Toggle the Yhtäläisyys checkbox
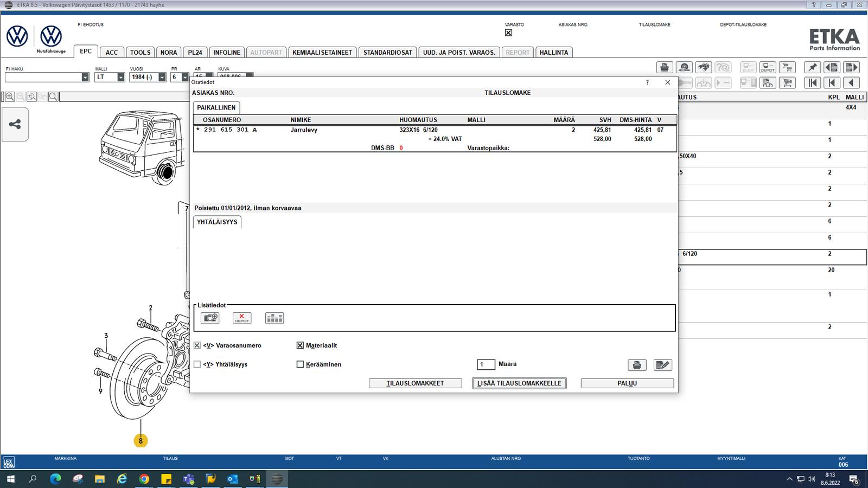The height and width of the screenshot is (488, 868). (x=197, y=364)
